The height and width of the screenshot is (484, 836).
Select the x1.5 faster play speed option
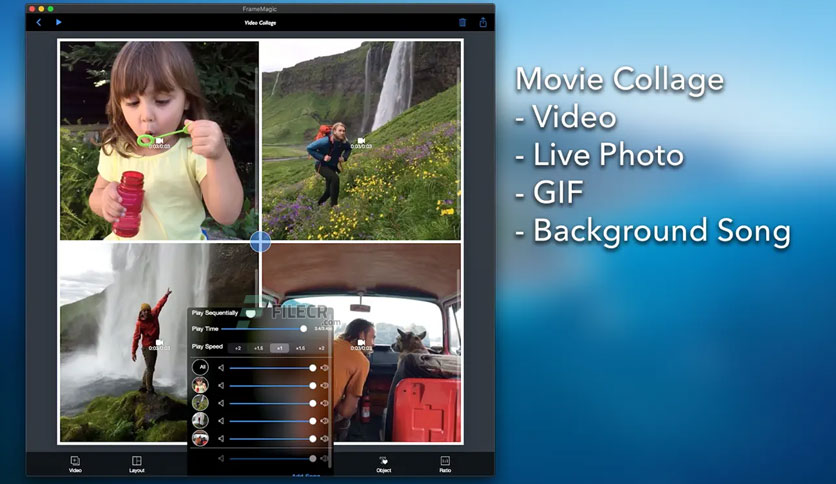(x=300, y=348)
